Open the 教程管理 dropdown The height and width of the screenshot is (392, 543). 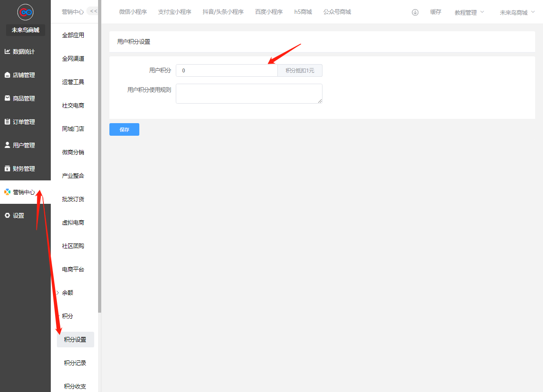tap(469, 13)
